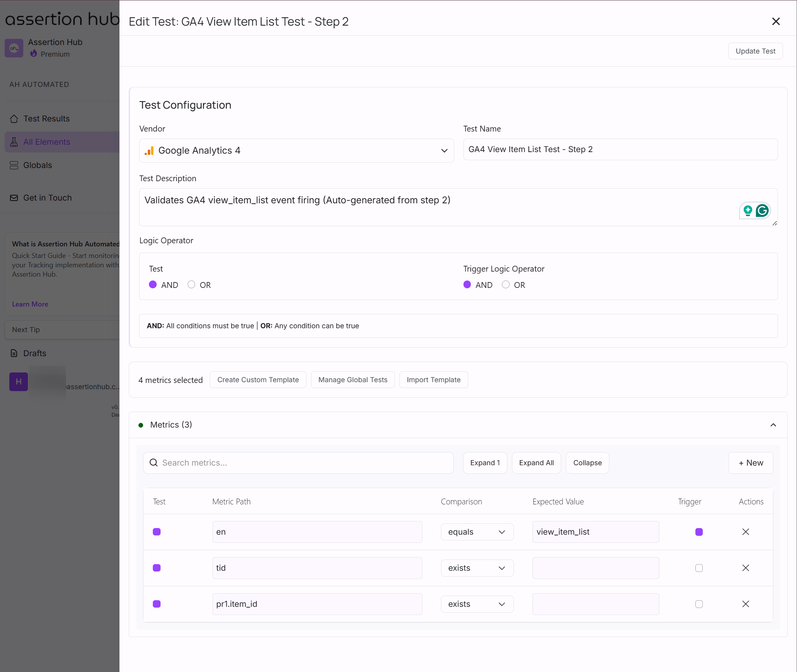Open Test Results from the sidebar menu
The height and width of the screenshot is (672, 797).
coord(46,118)
